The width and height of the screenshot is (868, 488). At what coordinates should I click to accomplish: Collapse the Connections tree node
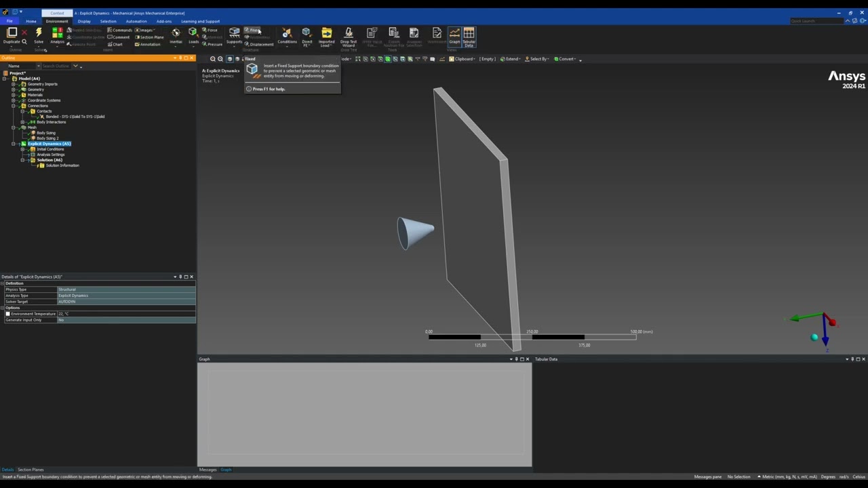click(14, 106)
